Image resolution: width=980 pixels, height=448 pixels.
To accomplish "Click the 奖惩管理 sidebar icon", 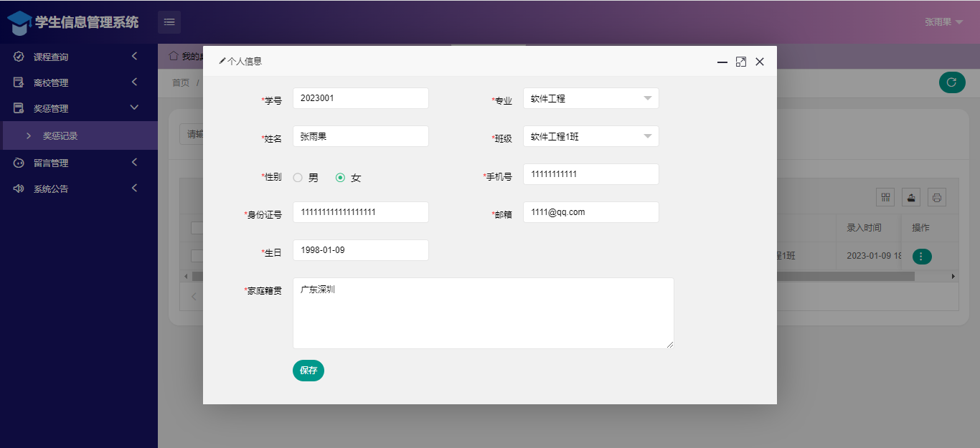I will [19, 108].
